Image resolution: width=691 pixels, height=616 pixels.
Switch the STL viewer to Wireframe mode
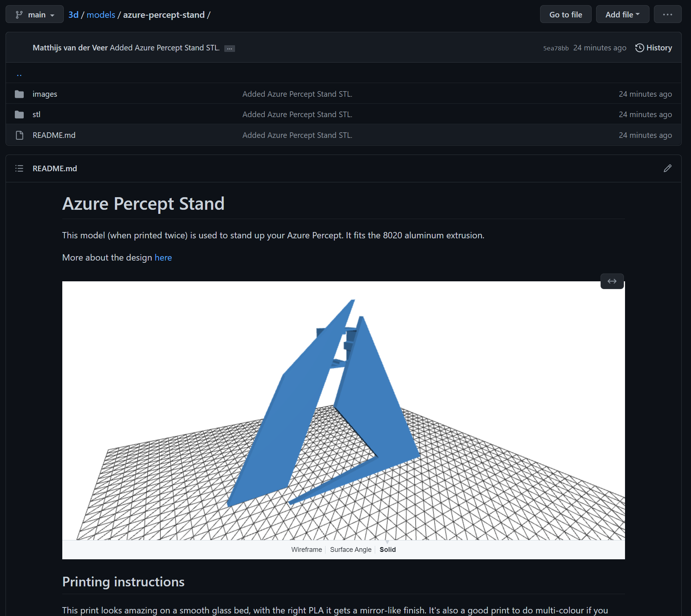(x=306, y=550)
